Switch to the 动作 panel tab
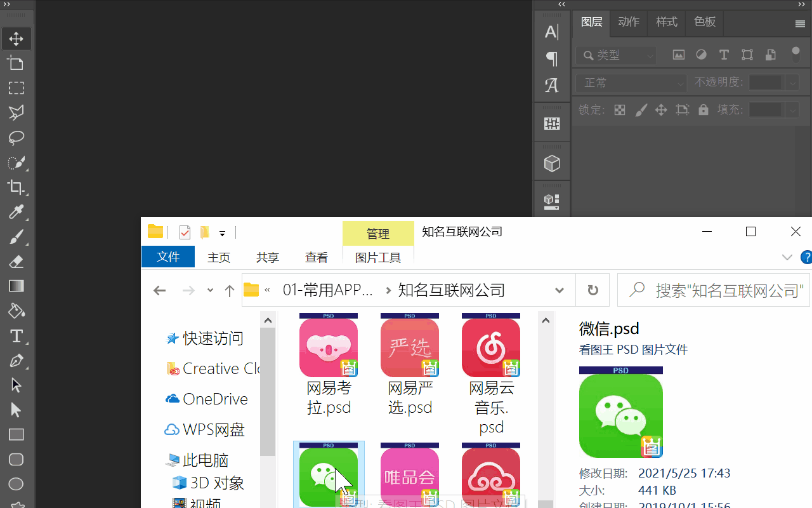812x508 pixels. 629,22
